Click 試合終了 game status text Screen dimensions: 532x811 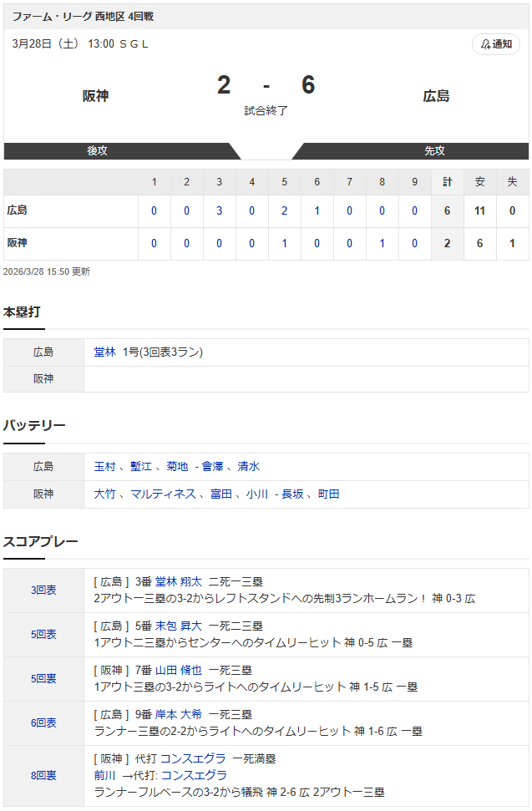266,111
